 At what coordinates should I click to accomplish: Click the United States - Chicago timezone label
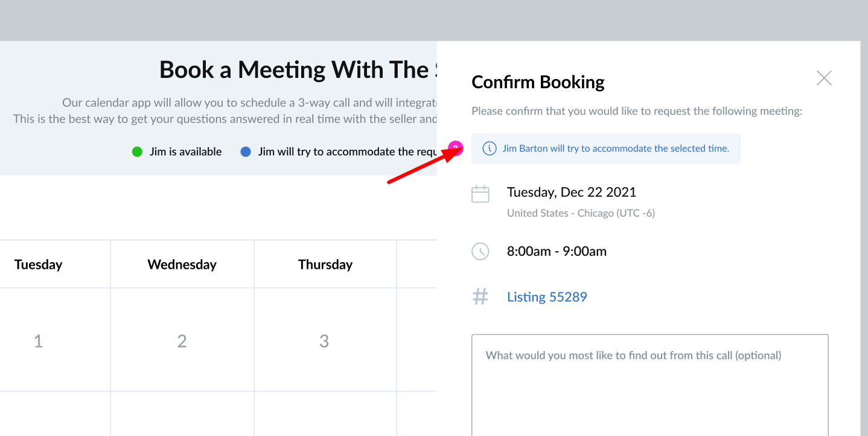(x=581, y=213)
